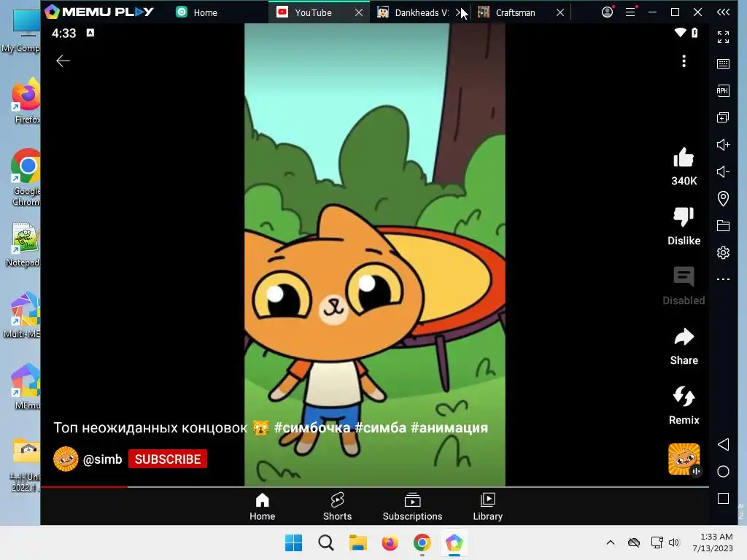
Task: Select the Firefox desktop shortcut
Action: pyautogui.click(x=25, y=101)
